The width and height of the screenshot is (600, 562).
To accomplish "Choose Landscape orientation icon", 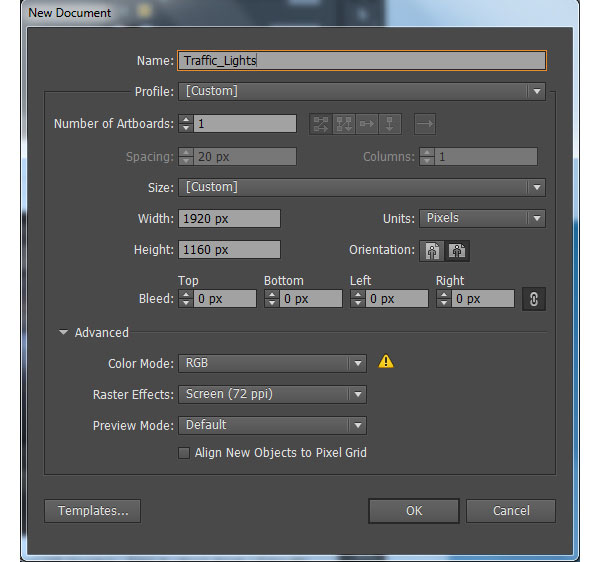I will (x=457, y=251).
